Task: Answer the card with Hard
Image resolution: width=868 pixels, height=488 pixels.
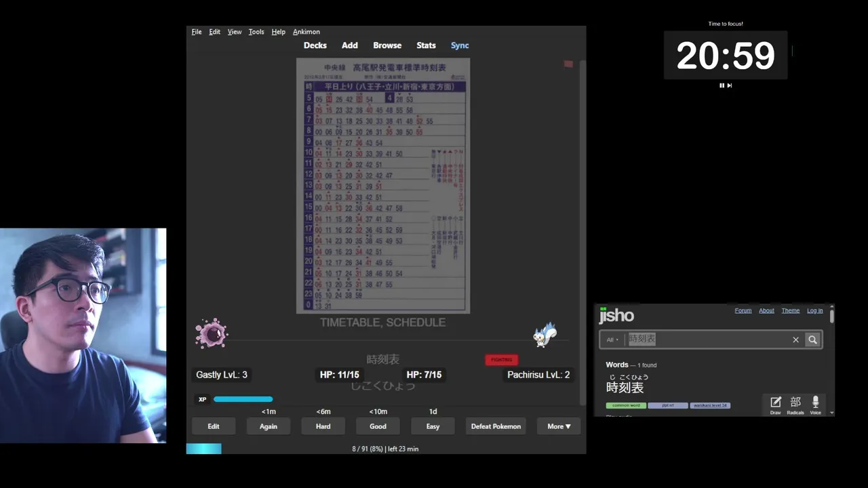Action: (323, 426)
